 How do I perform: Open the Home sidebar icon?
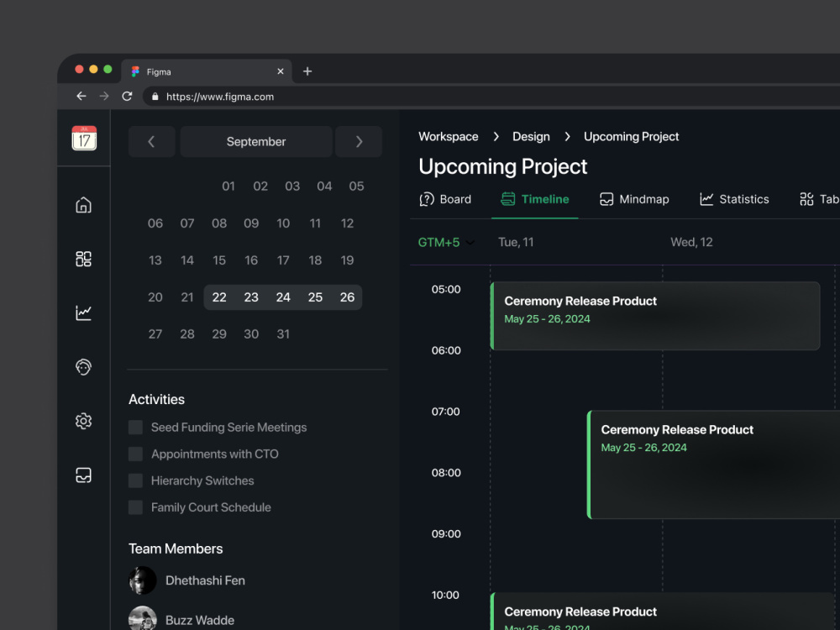coord(83,205)
